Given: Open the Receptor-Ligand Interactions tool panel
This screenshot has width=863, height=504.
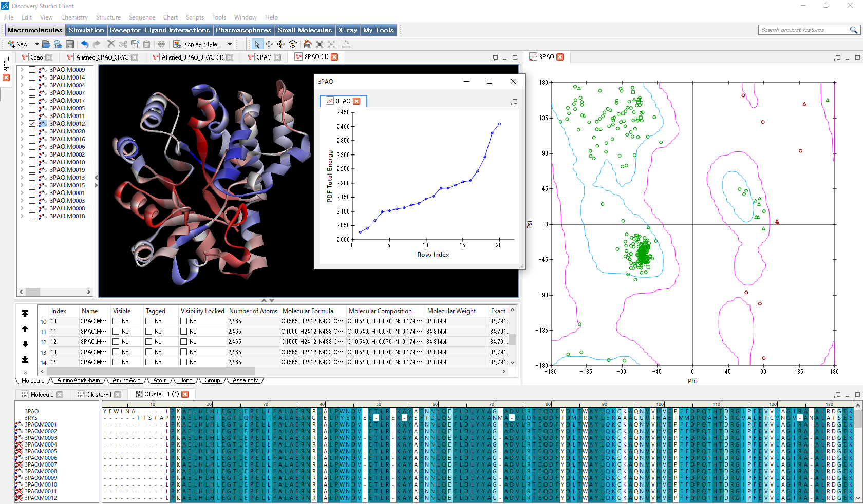Looking at the screenshot, I should [x=160, y=30].
